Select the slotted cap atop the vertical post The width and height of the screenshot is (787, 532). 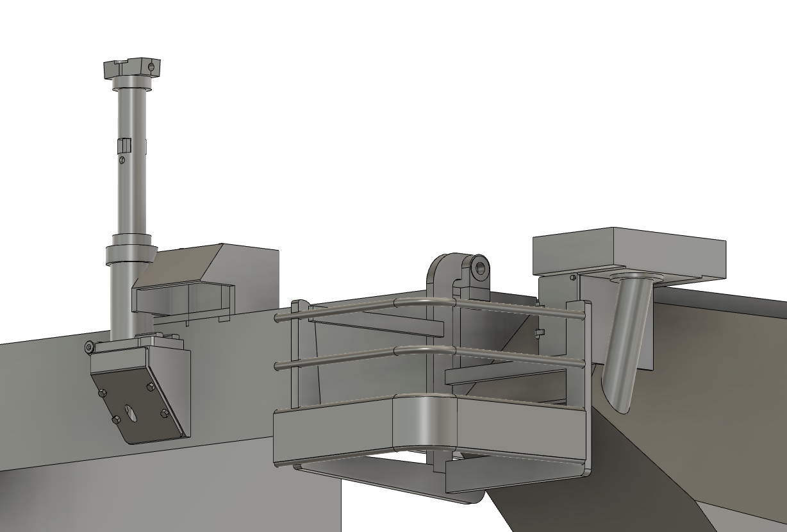[132, 67]
